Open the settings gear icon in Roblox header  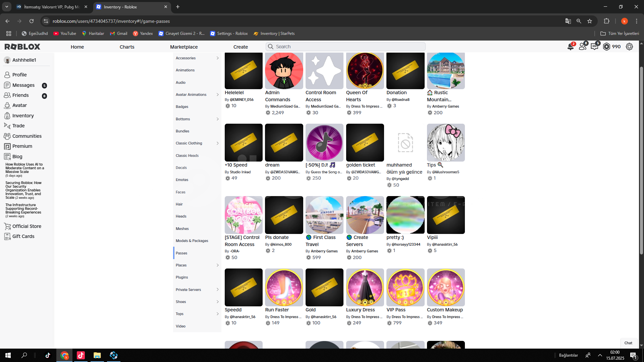point(630,47)
